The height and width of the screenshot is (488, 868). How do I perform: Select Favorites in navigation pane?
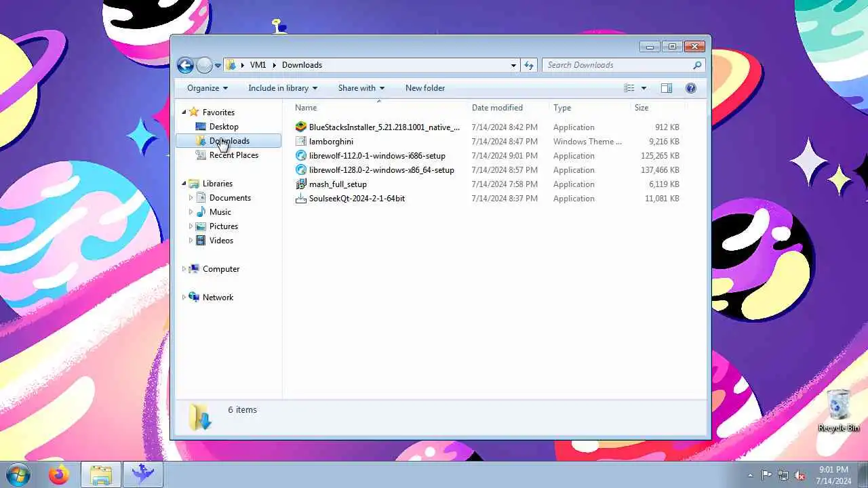point(218,113)
